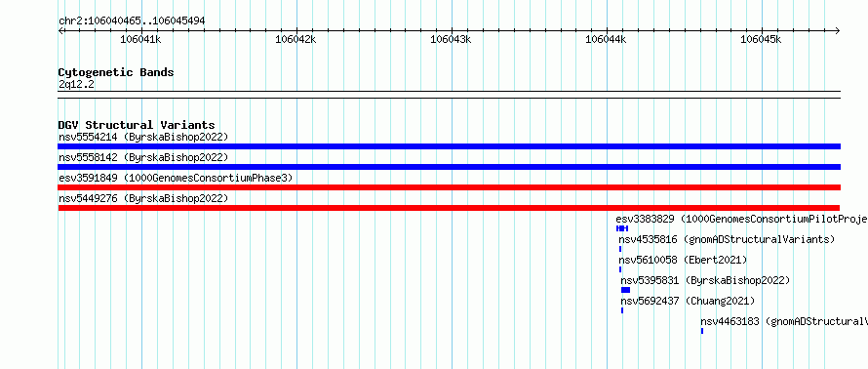Image resolution: width=868 pixels, height=369 pixels.
Task: Open nsv5449276 (ByrskaBishop2022) label
Action: (x=143, y=198)
